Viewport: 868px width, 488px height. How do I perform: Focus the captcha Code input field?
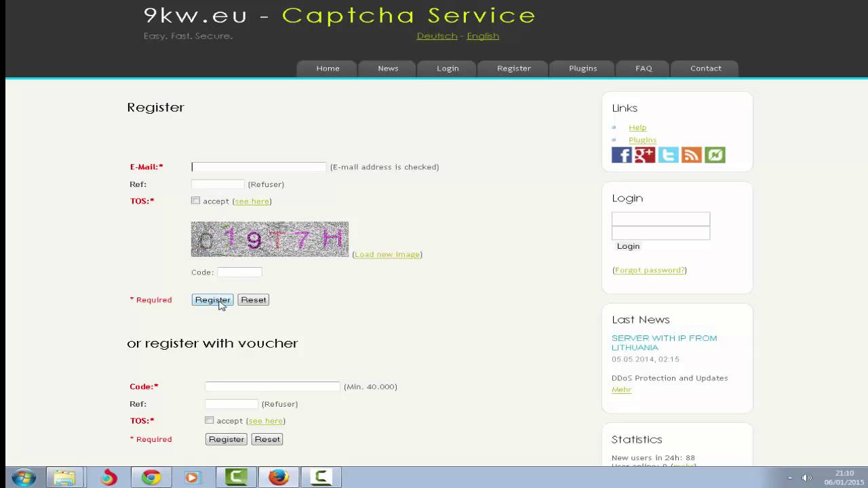point(239,272)
